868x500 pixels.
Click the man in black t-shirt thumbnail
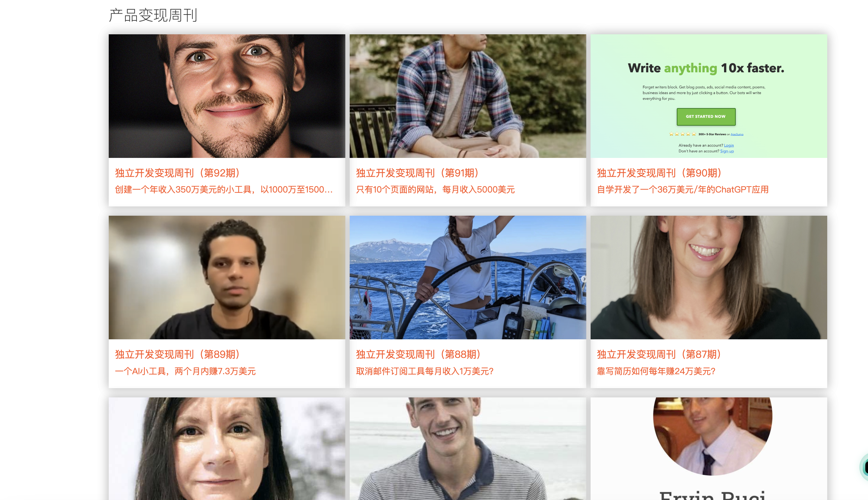coord(227,278)
